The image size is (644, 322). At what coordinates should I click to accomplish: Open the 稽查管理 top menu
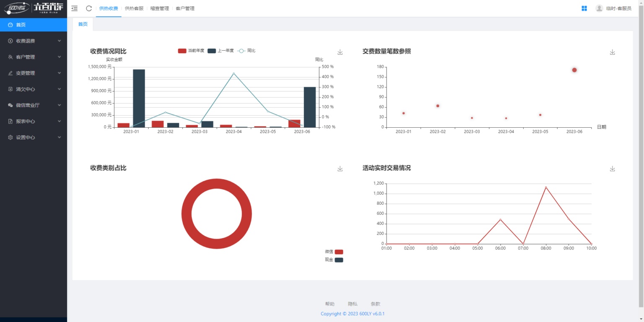pyautogui.click(x=160, y=8)
